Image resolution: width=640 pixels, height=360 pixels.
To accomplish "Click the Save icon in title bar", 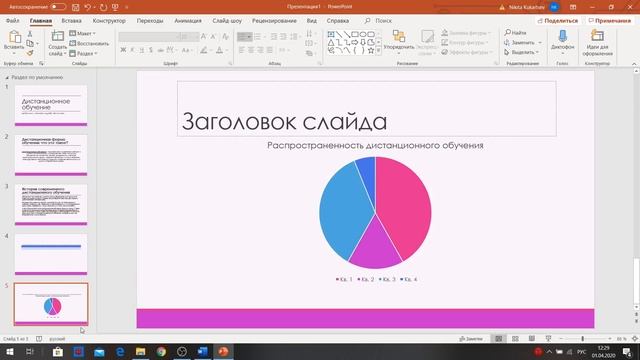I will point(76,7).
